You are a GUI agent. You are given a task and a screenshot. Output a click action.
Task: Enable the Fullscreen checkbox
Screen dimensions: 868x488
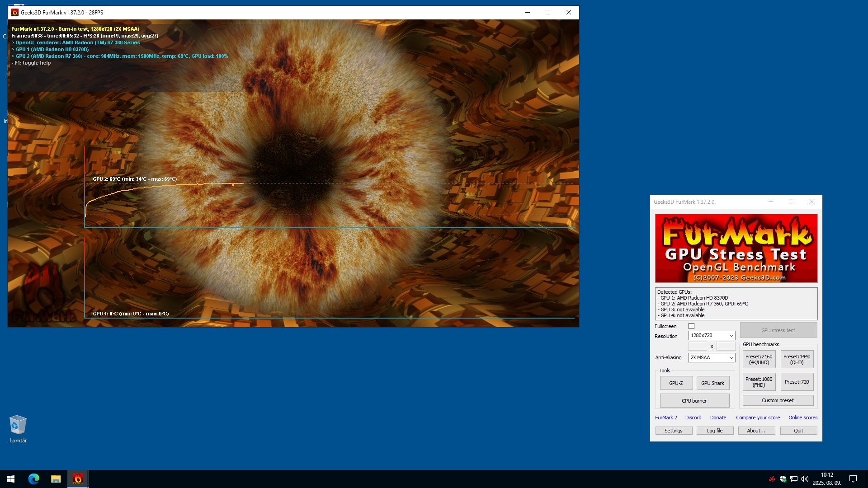tap(691, 326)
